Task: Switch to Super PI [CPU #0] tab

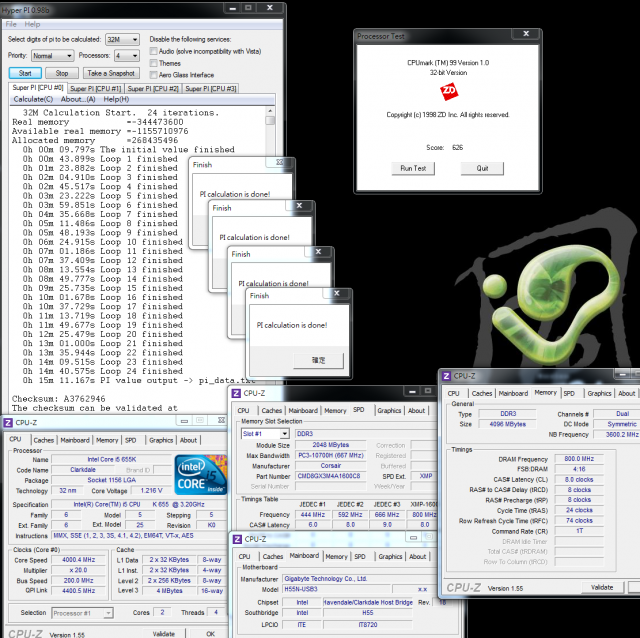Action: coord(38,87)
